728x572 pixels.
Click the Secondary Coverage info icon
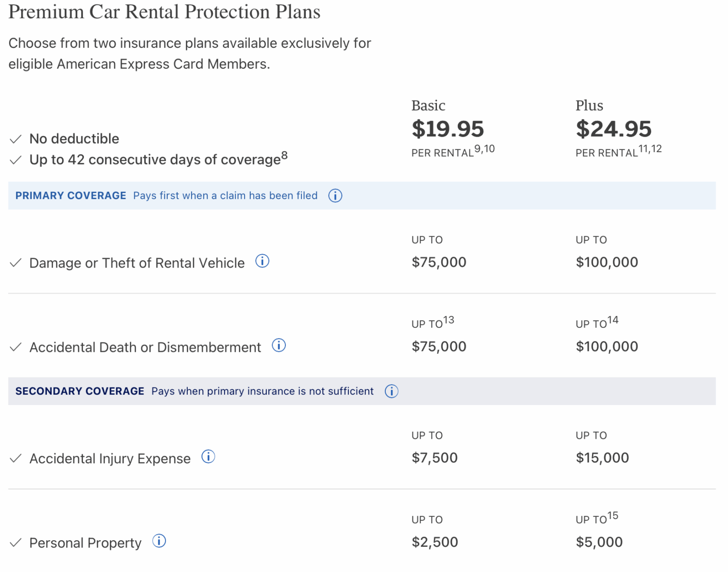tap(391, 391)
